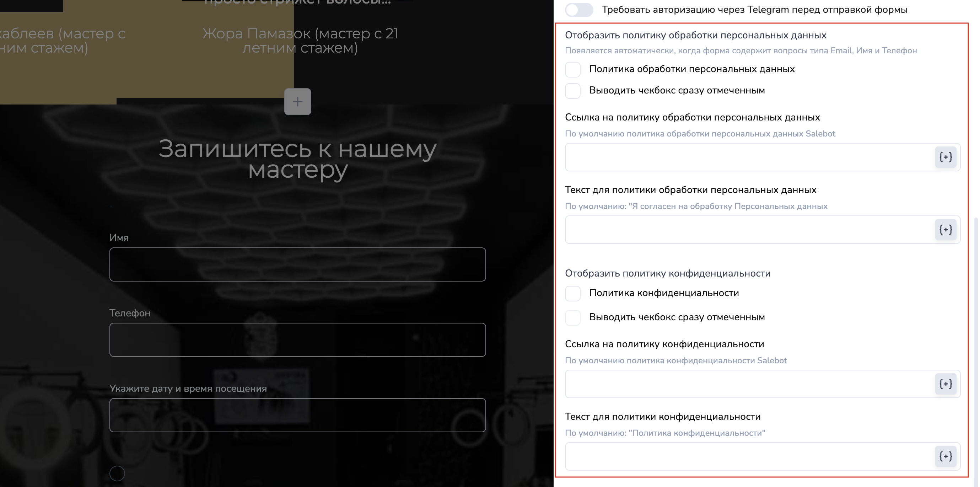
Task: Click the round checkbox below the date field
Action: [117, 473]
